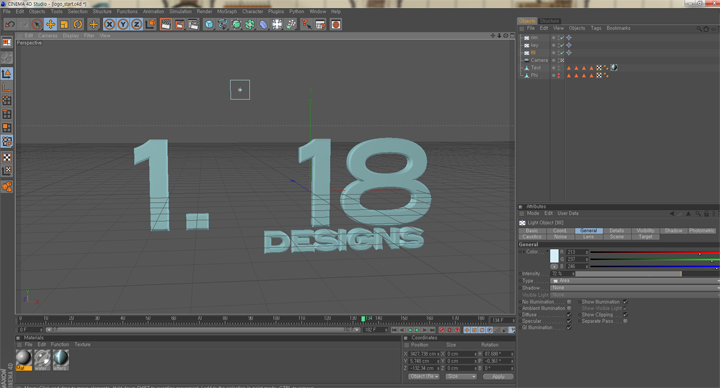Click the Intensity percentage field
The height and width of the screenshot is (388, 720).
pyautogui.click(x=561, y=274)
